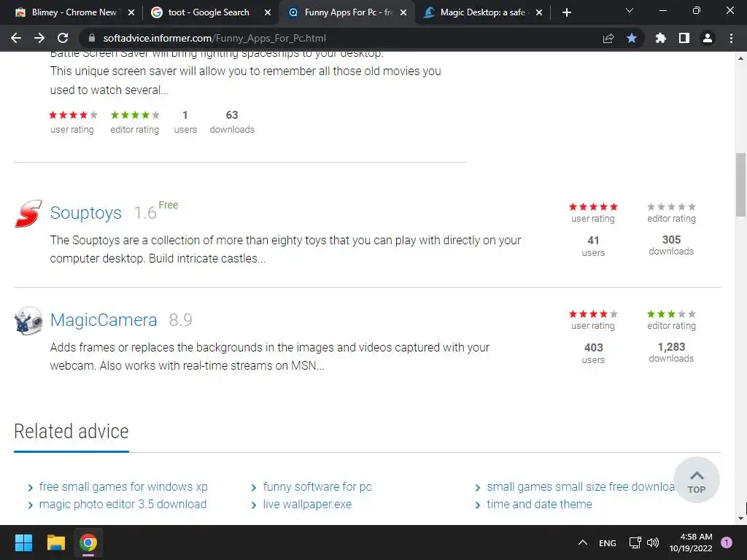Open the Chrome extensions puzzle icon
The image size is (747, 560).
tap(661, 38)
